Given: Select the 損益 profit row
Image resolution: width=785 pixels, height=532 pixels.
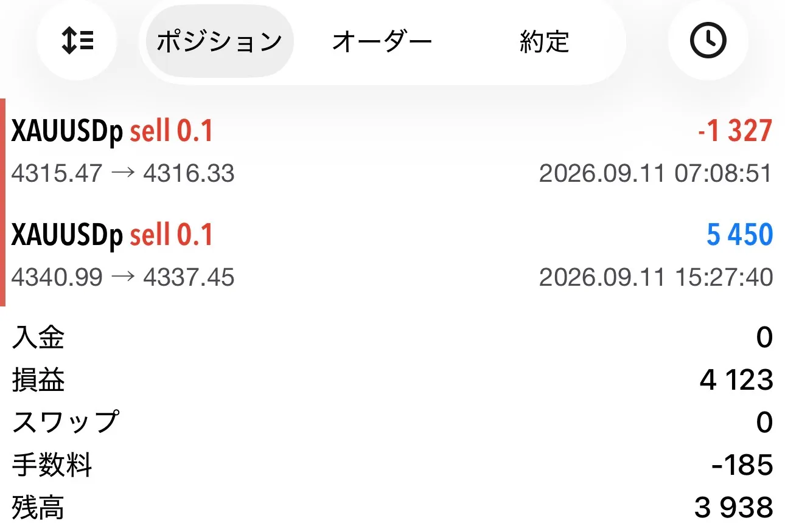Looking at the screenshot, I should tap(392, 381).
